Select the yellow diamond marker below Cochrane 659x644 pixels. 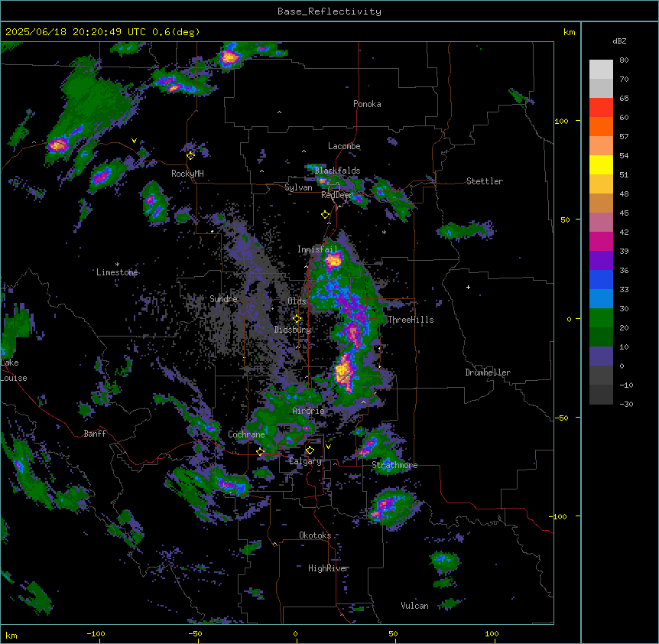tap(260, 452)
